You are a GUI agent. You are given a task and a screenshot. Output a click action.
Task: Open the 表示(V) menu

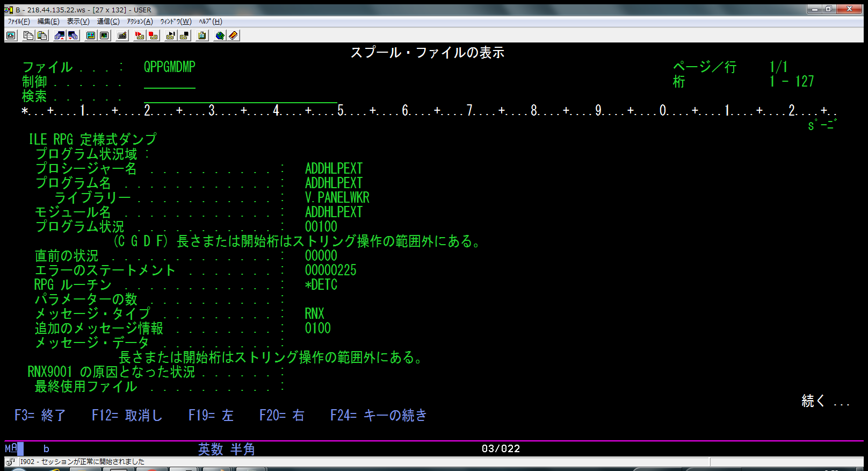[78, 22]
